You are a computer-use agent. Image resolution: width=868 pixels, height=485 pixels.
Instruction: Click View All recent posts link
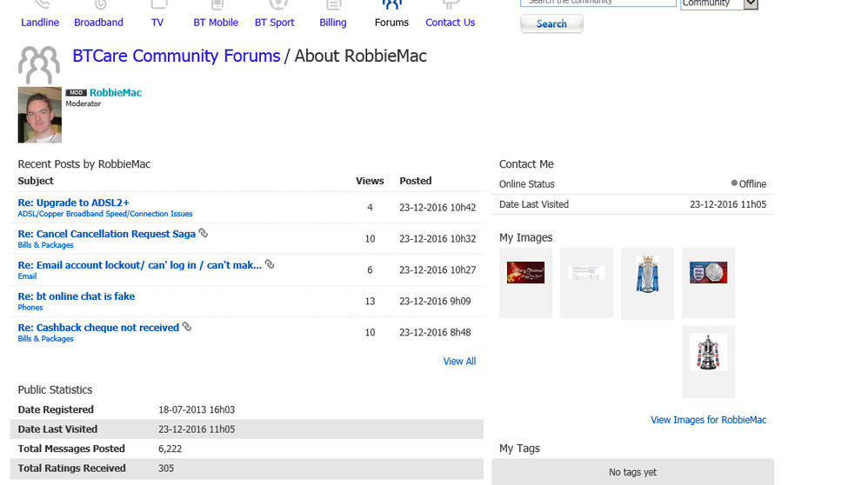pos(459,361)
